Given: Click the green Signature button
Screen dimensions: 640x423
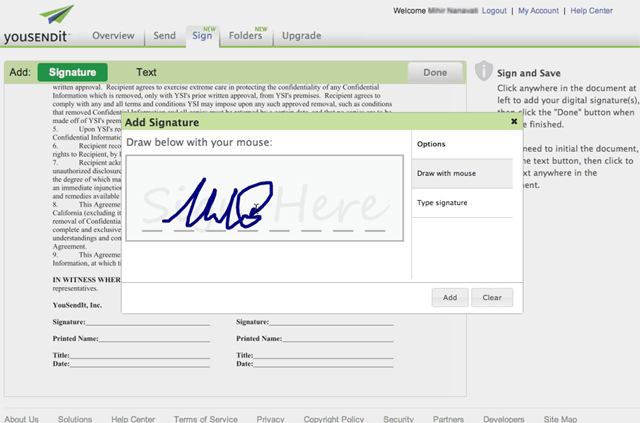Looking at the screenshot, I should 72,72.
